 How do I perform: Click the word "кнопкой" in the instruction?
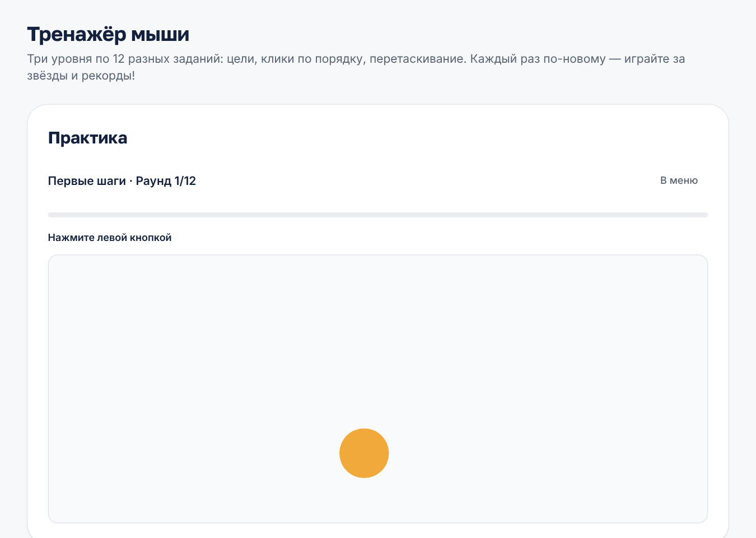151,238
